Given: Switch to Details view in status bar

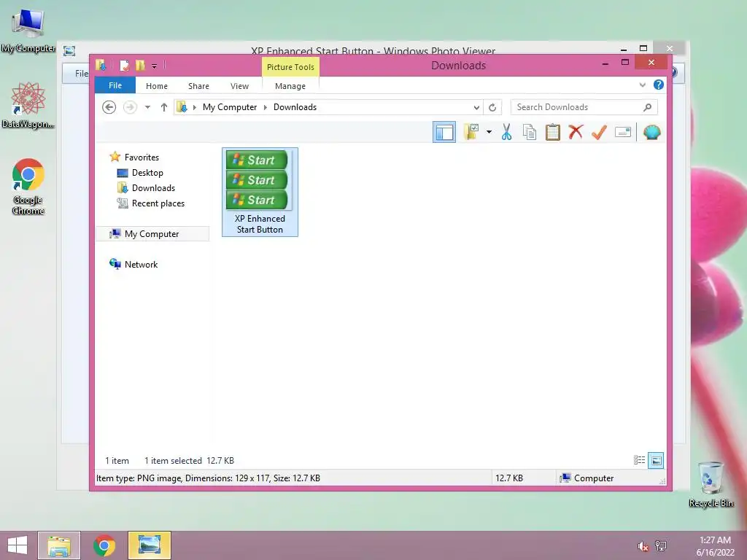Looking at the screenshot, I should (x=639, y=460).
